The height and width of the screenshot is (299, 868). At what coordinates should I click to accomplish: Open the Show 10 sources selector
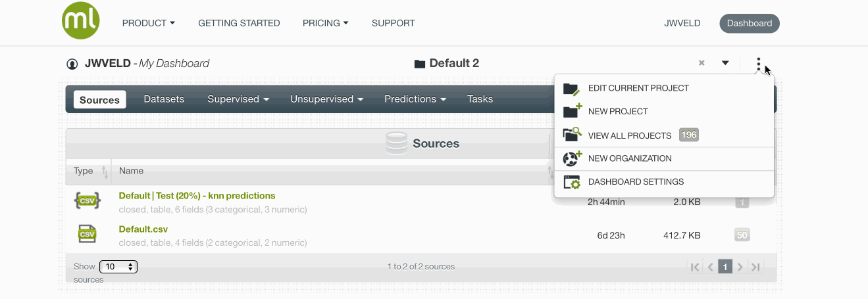[x=118, y=267]
